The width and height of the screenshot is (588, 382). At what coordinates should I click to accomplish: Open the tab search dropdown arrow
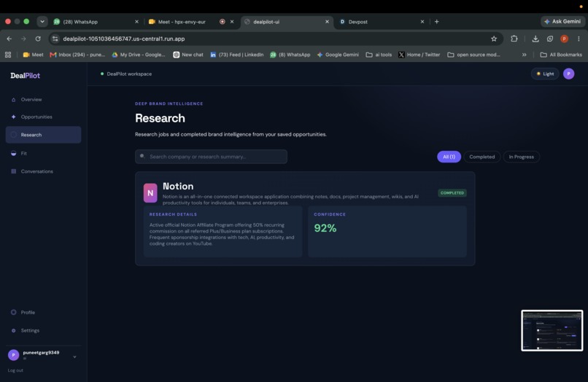(x=42, y=21)
